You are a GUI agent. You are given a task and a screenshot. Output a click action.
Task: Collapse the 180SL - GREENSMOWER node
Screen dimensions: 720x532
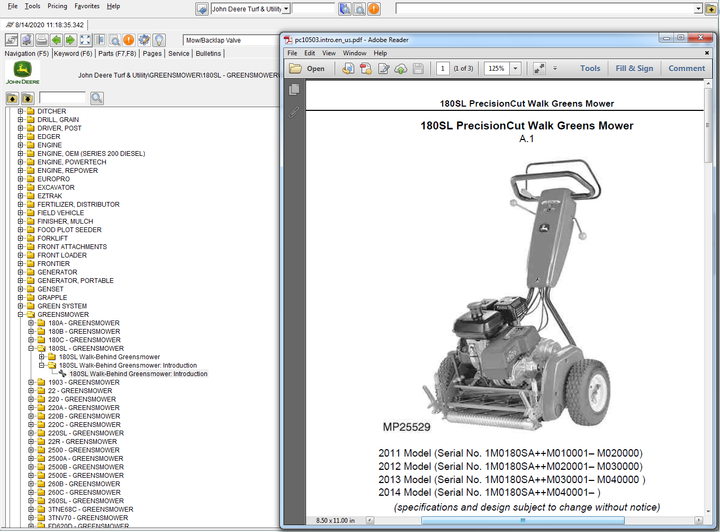coord(31,348)
